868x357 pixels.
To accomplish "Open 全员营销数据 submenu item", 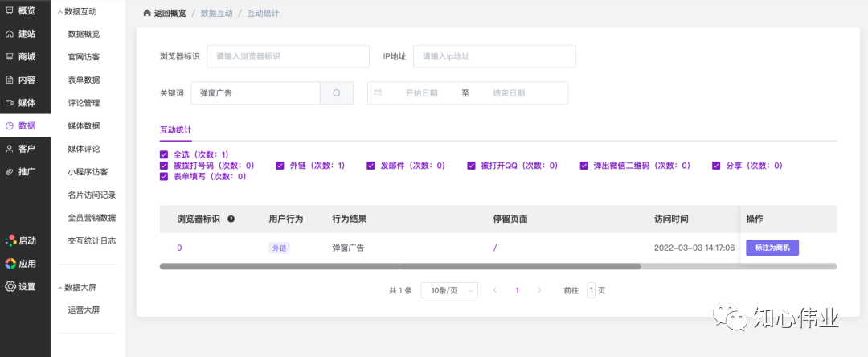I will pyautogui.click(x=92, y=218).
